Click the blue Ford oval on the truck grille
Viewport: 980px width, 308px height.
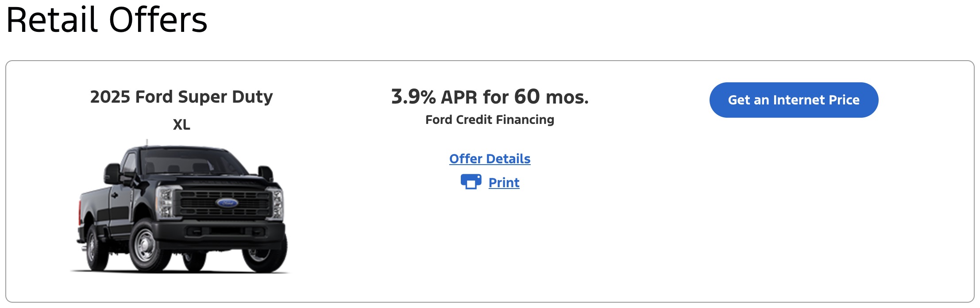coord(227,203)
